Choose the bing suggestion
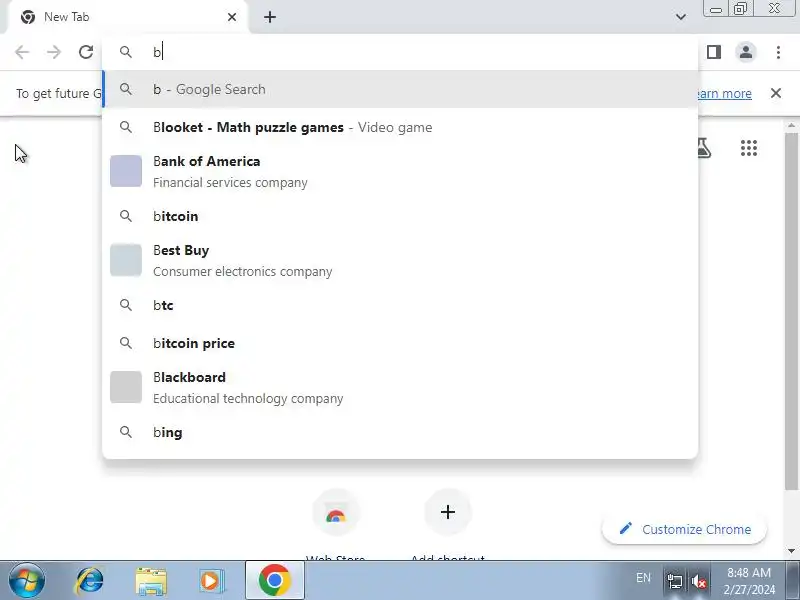This screenshot has width=800, height=600. pyautogui.click(x=401, y=432)
